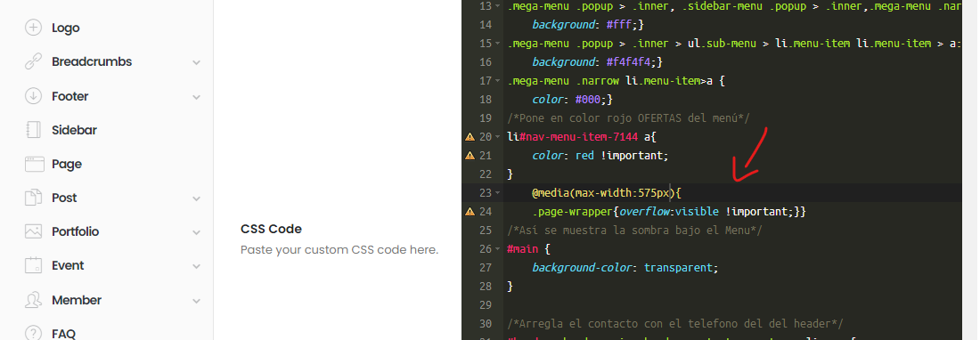Collapse the code fold arrow on line 23

pyautogui.click(x=497, y=193)
